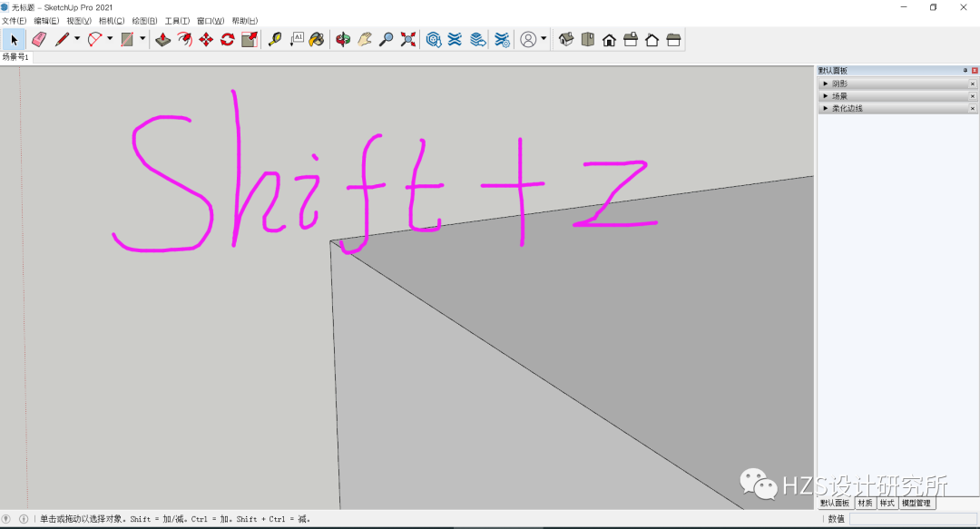Open the Rectangle tool dropdown arrow
The width and height of the screenshot is (980, 529).
142,39
